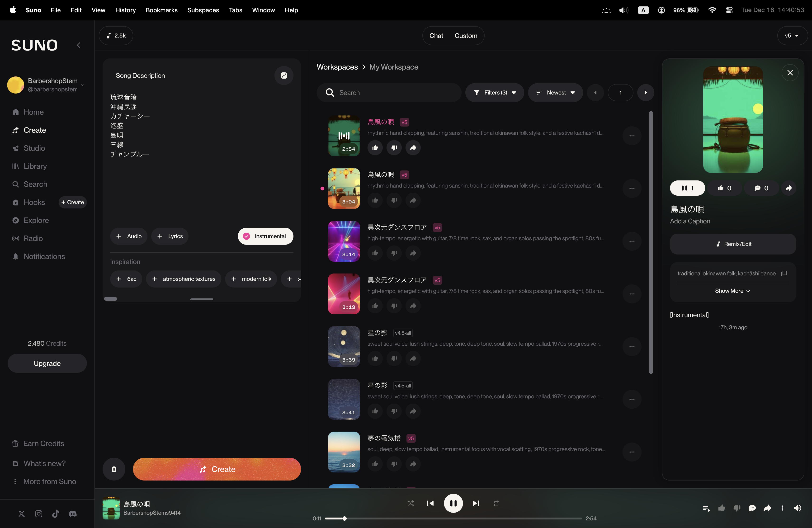Like the first 島風の唄 track
This screenshot has height=528, width=812.
tap(375, 148)
